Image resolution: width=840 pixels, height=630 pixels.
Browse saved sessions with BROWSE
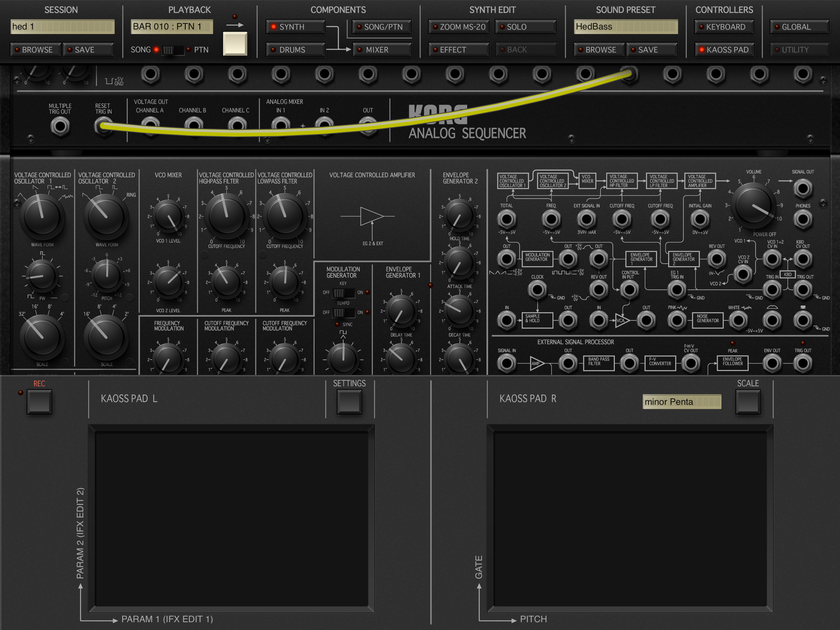point(35,50)
